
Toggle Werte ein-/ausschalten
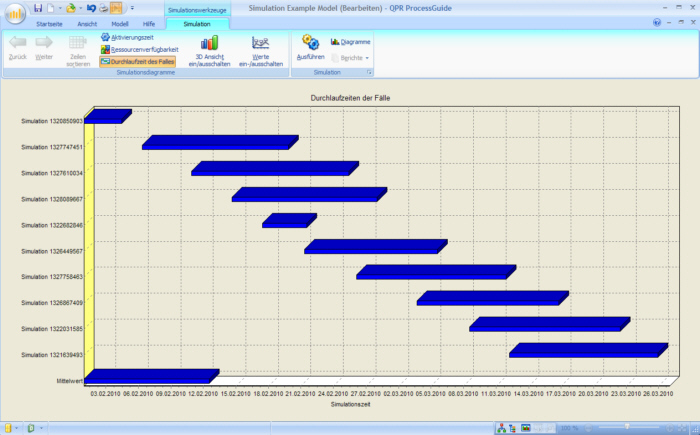[x=261, y=51]
